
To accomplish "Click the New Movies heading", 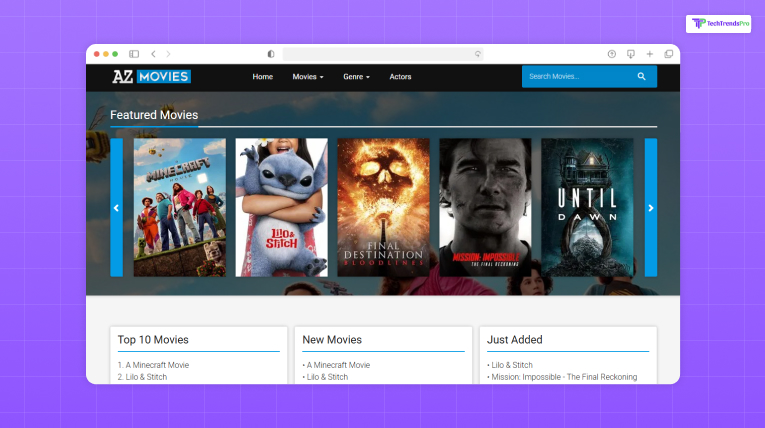I will [332, 340].
